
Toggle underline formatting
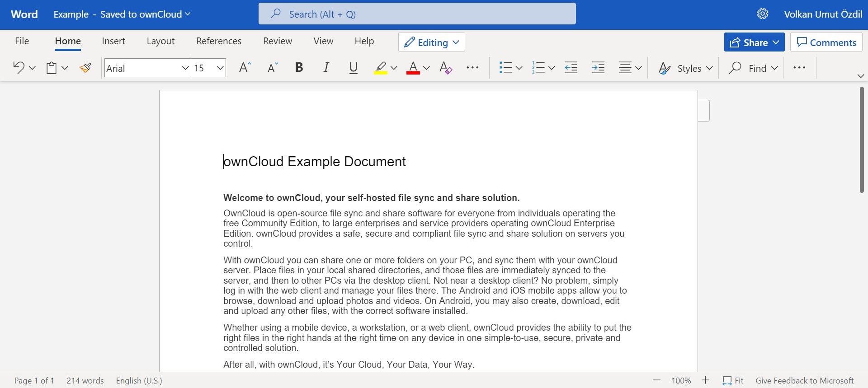tap(354, 68)
